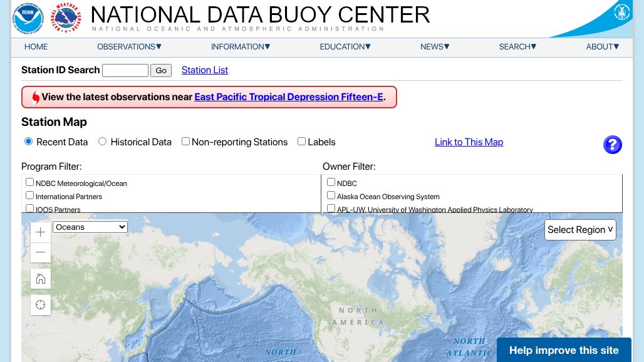Open the OBSERVATIONS menu
This screenshot has width=644, height=362.
(x=130, y=47)
